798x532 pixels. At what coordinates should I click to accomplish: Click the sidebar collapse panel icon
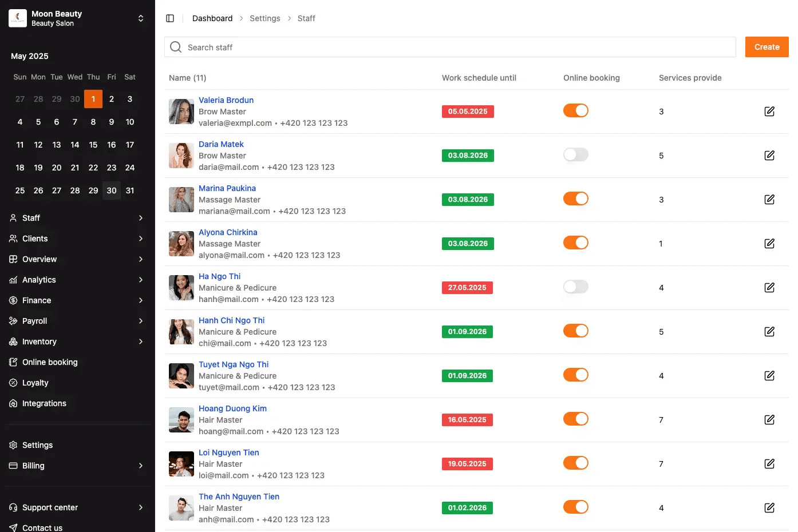pyautogui.click(x=170, y=18)
